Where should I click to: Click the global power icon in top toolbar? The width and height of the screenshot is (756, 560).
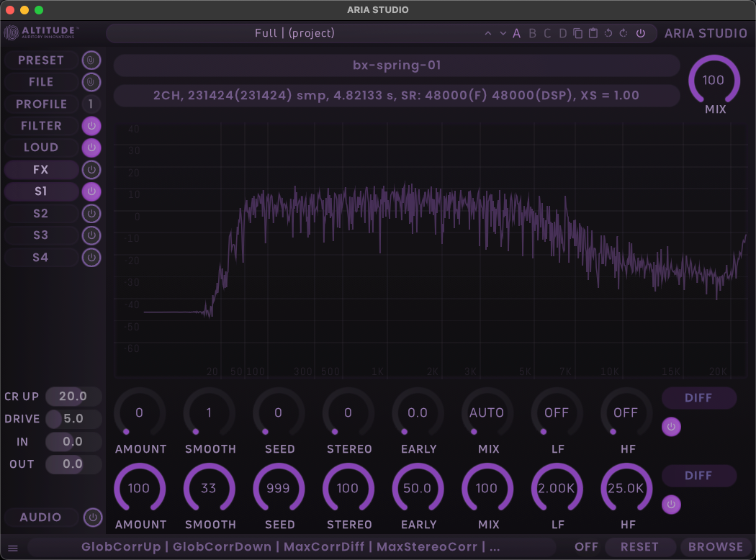tap(640, 33)
